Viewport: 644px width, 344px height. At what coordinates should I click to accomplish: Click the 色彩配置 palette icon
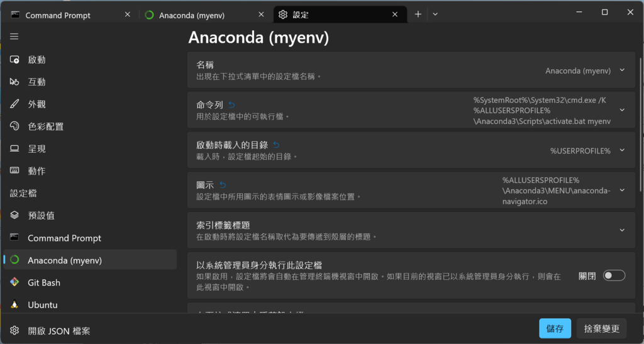point(14,126)
